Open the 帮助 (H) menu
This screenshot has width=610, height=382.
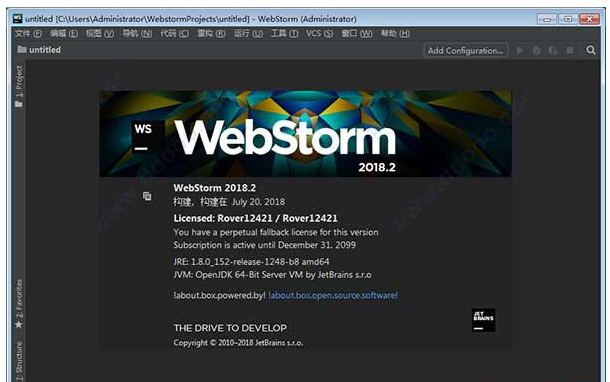[395, 34]
